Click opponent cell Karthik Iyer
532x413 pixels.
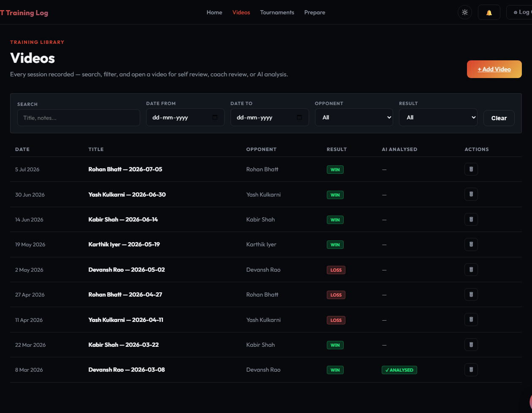[261, 244]
